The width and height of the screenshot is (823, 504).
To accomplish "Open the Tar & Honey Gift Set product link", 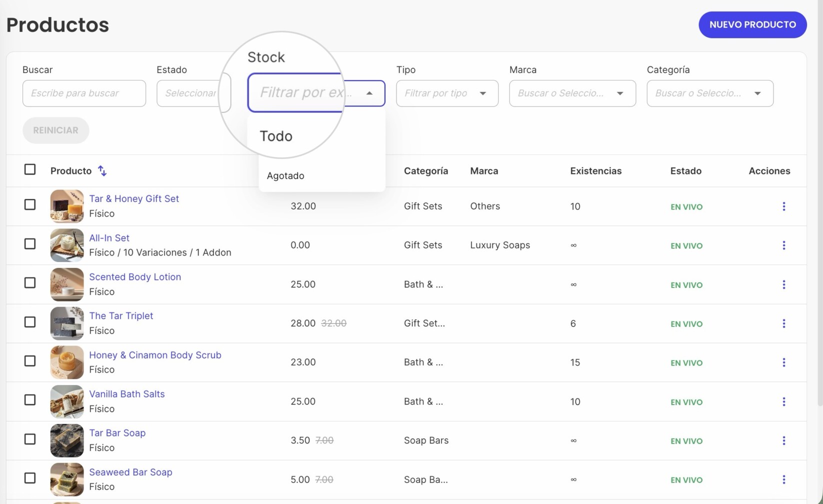I will pos(134,198).
